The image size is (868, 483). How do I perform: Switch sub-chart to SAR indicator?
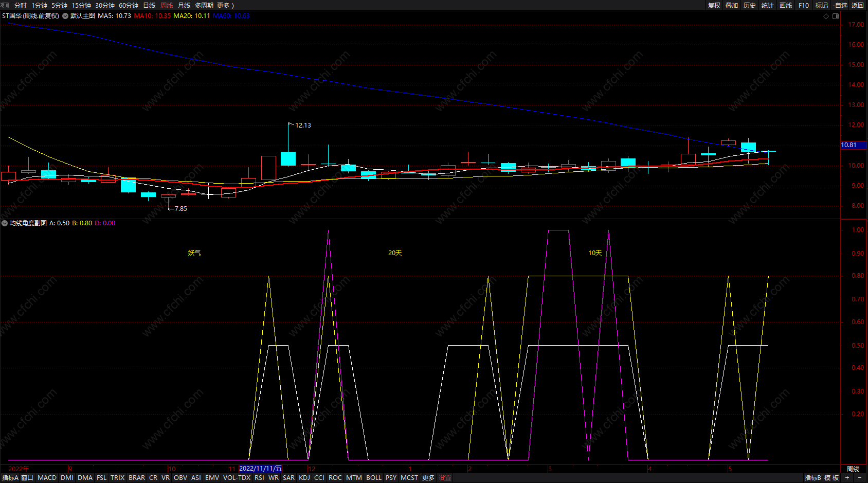pos(289,478)
